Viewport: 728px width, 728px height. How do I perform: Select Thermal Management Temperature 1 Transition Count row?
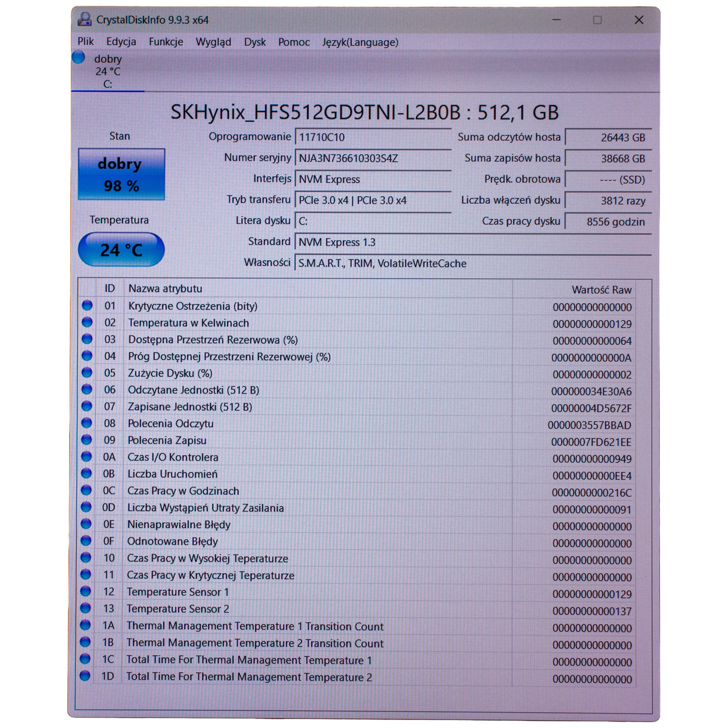coord(357,627)
